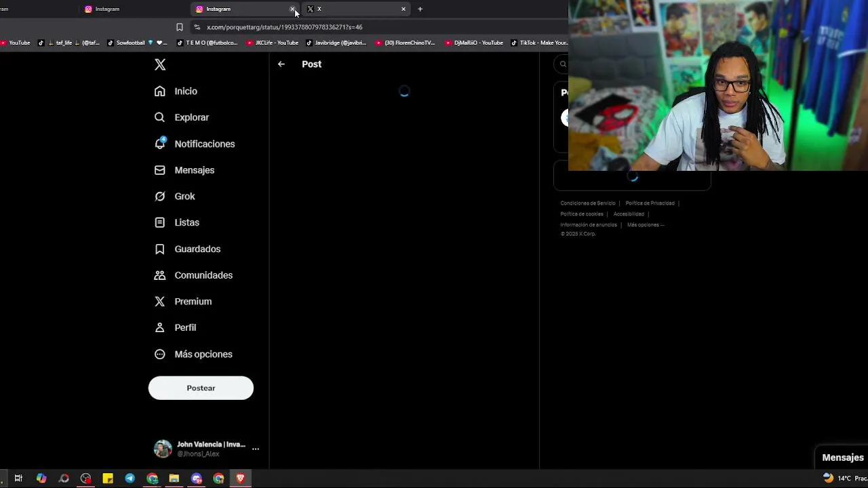Open DjMaRiiO - YouTube bookmark

coord(474,43)
